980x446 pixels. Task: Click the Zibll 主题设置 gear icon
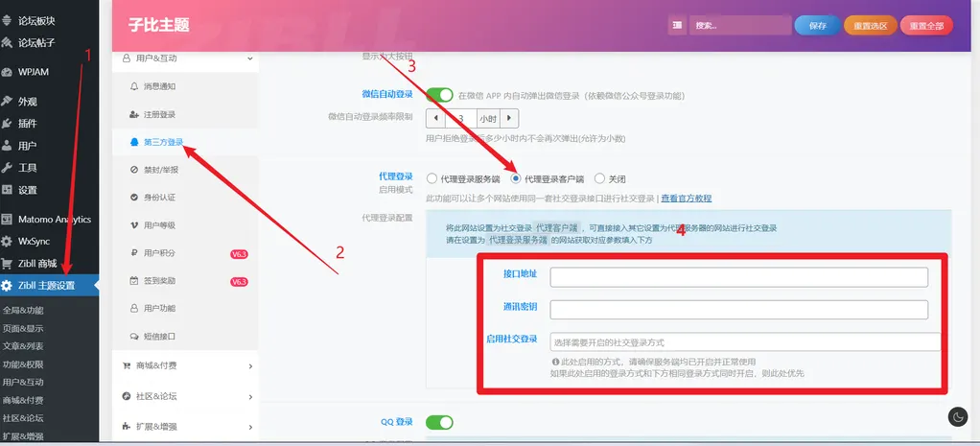(7, 286)
